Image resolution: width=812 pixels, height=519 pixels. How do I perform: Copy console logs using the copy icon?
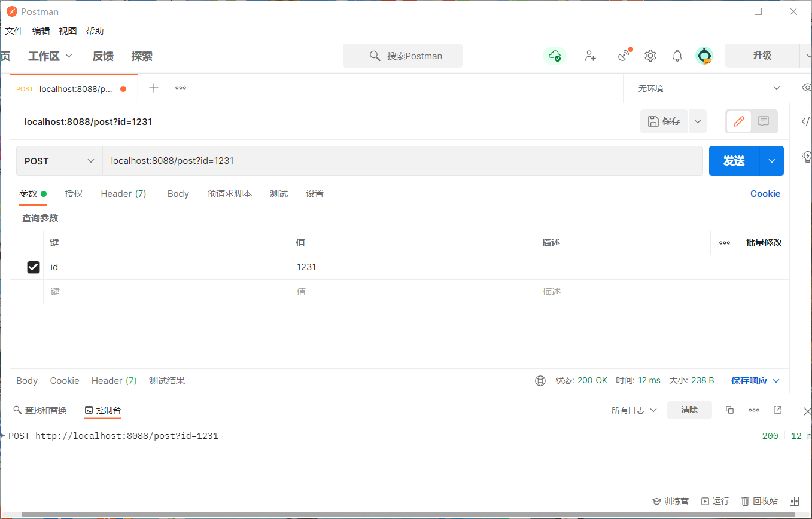click(x=729, y=410)
